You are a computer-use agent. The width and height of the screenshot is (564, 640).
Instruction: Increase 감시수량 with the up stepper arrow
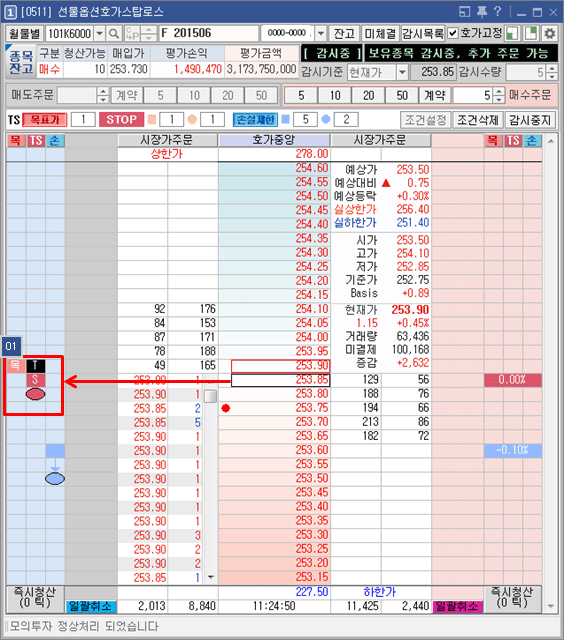[552, 69]
